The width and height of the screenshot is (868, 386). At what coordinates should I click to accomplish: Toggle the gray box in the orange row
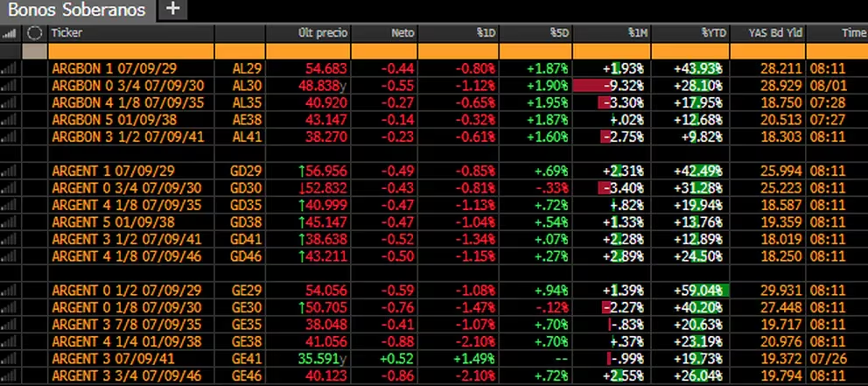(x=35, y=52)
